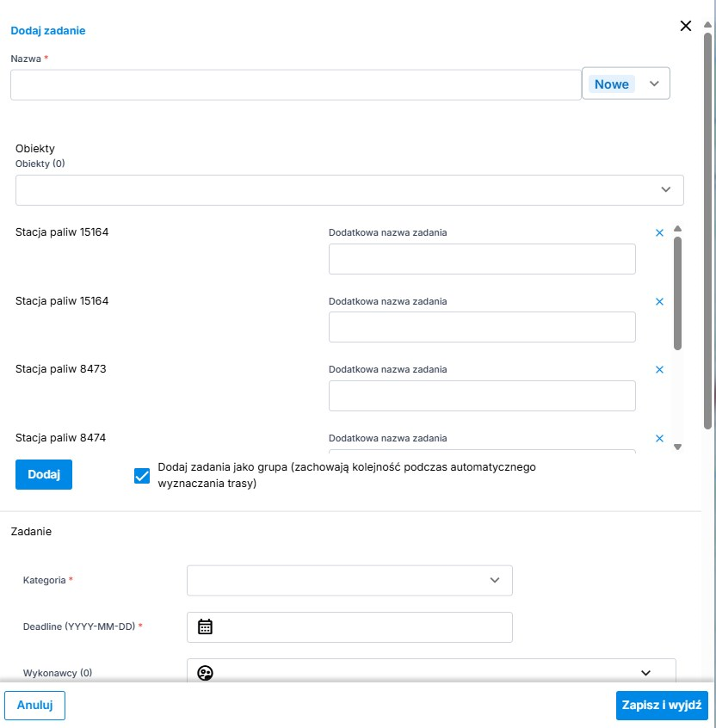This screenshot has height=728, width=716.
Task: Click the objects list scrollbar down arrow
Action: tap(677, 447)
